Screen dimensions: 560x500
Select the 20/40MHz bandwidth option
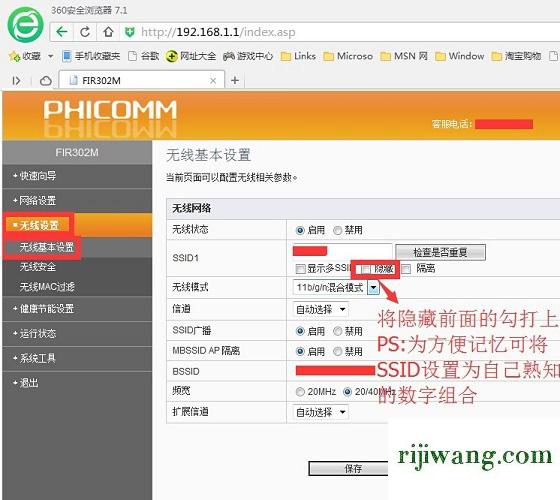point(347,392)
